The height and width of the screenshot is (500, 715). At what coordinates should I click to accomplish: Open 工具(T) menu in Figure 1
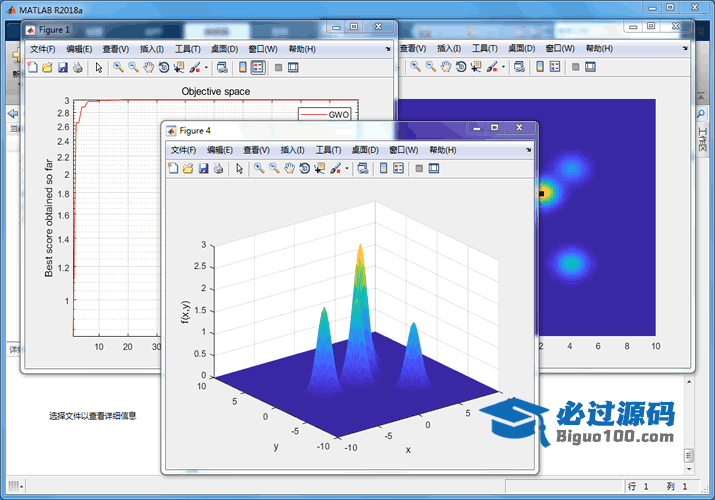pyautogui.click(x=187, y=49)
